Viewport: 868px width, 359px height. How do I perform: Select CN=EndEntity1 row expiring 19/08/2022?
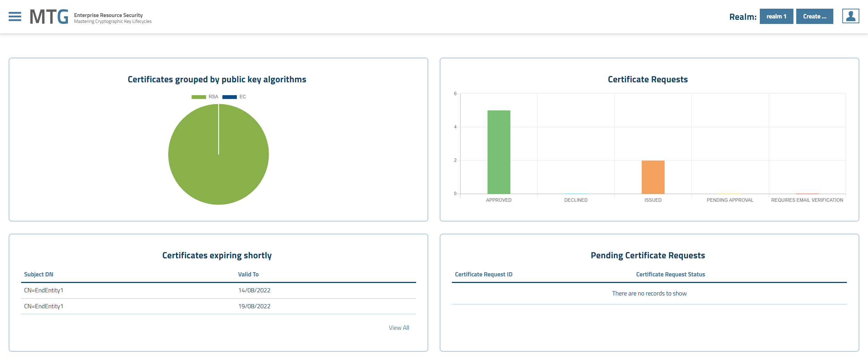click(x=218, y=307)
